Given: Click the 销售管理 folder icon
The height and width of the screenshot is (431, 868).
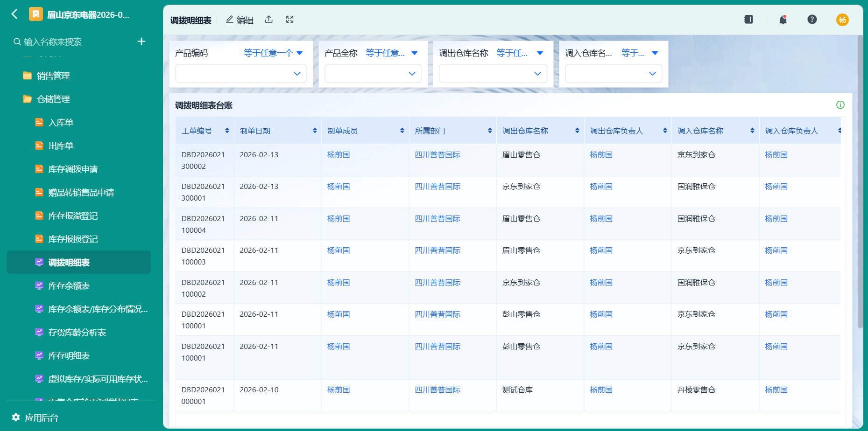Looking at the screenshot, I should (28, 76).
